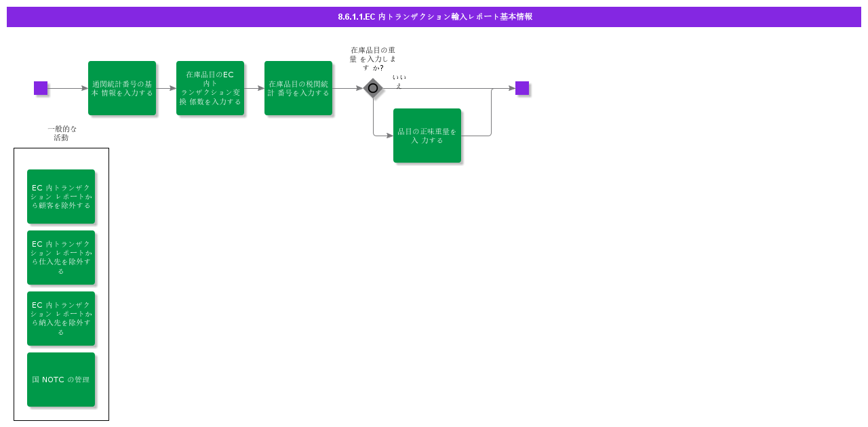Click the purple start event square
The image size is (868, 427).
click(41, 88)
